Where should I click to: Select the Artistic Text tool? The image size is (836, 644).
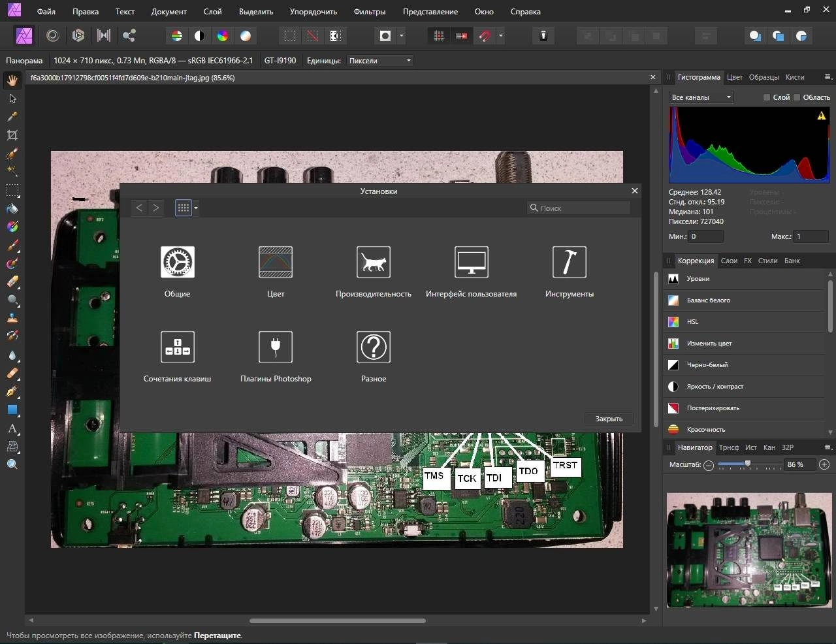point(12,428)
